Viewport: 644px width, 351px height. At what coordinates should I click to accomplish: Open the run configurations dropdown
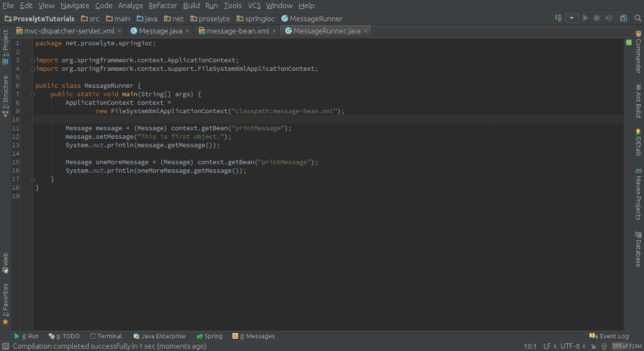click(x=572, y=17)
